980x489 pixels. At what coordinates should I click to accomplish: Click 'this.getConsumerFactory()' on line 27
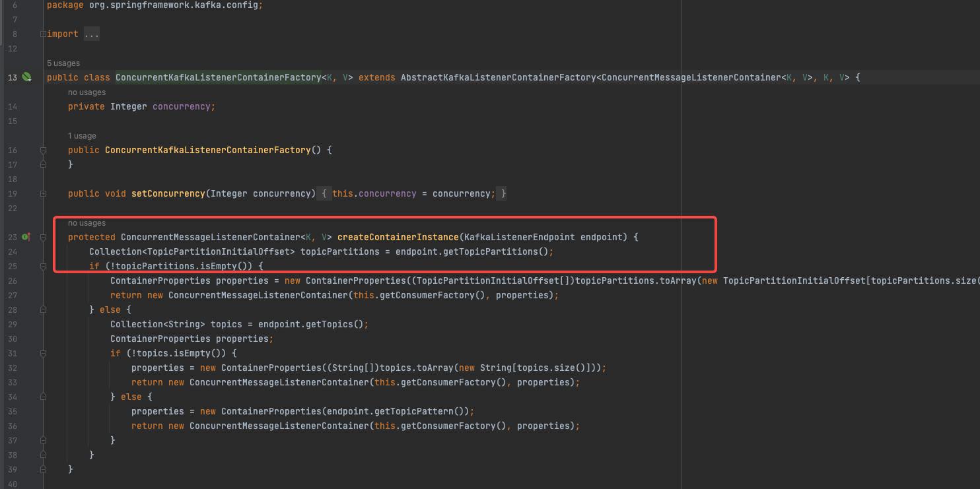pyautogui.click(x=419, y=295)
